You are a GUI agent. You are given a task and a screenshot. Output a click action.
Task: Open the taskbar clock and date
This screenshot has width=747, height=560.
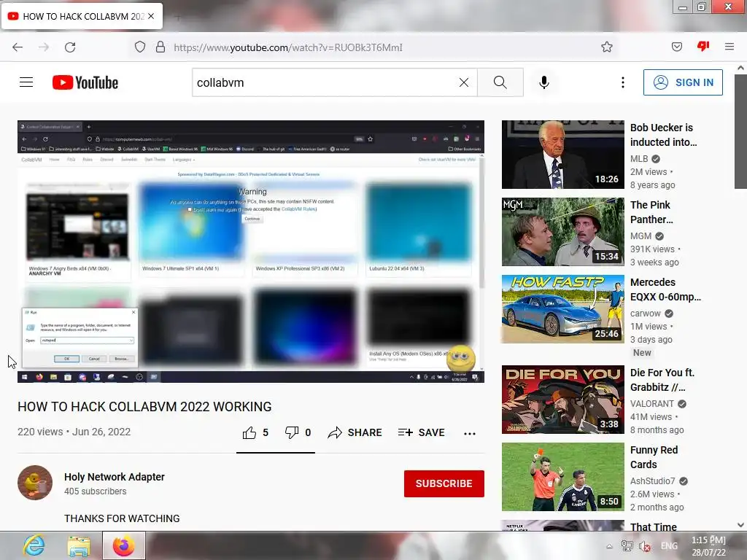(x=709, y=546)
